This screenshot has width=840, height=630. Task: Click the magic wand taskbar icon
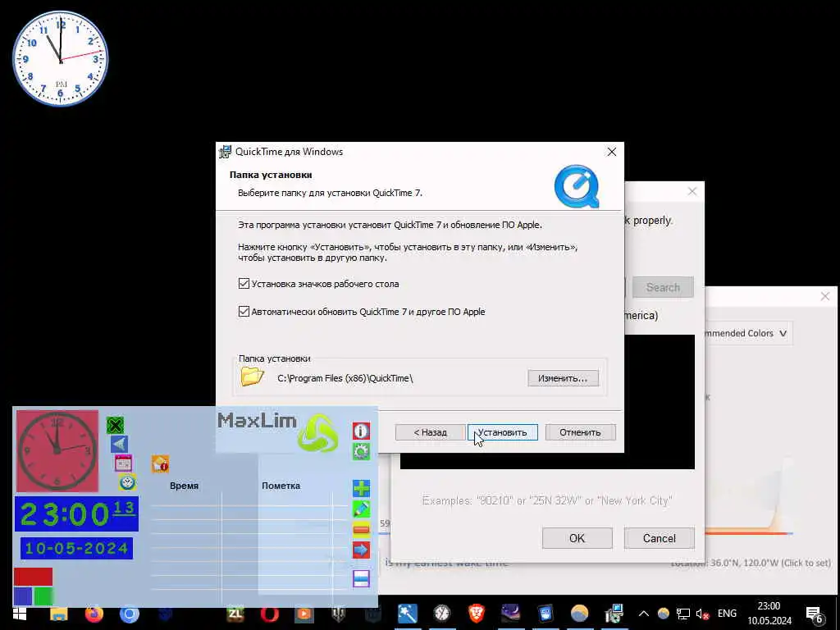[x=408, y=614]
